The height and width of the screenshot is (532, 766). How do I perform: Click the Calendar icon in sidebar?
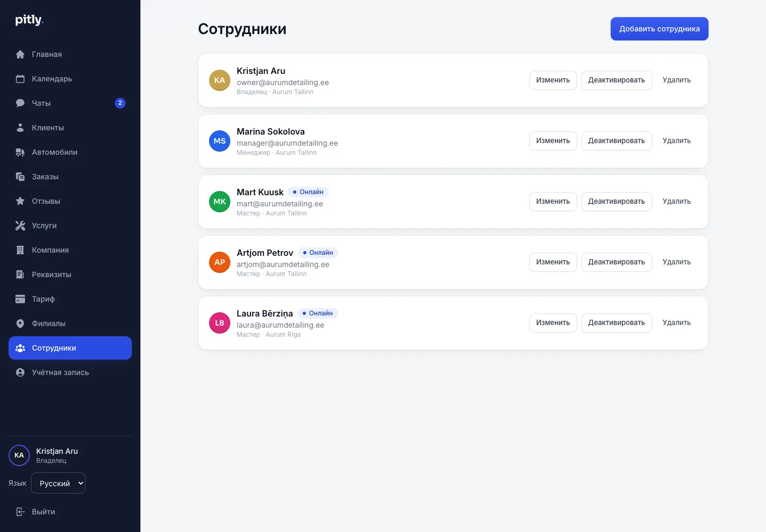point(20,79)
